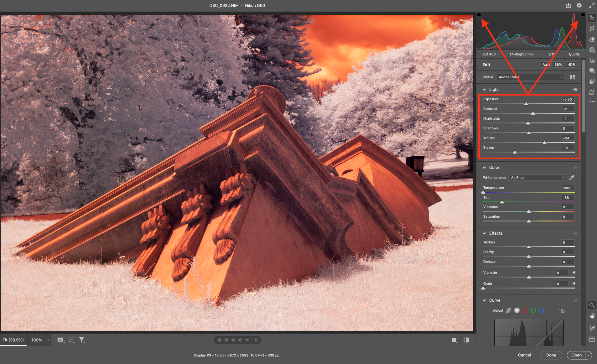Select the Crop tool in right toolbar
The width and height of the screenshot is (597, 364).
pos(592,29)
